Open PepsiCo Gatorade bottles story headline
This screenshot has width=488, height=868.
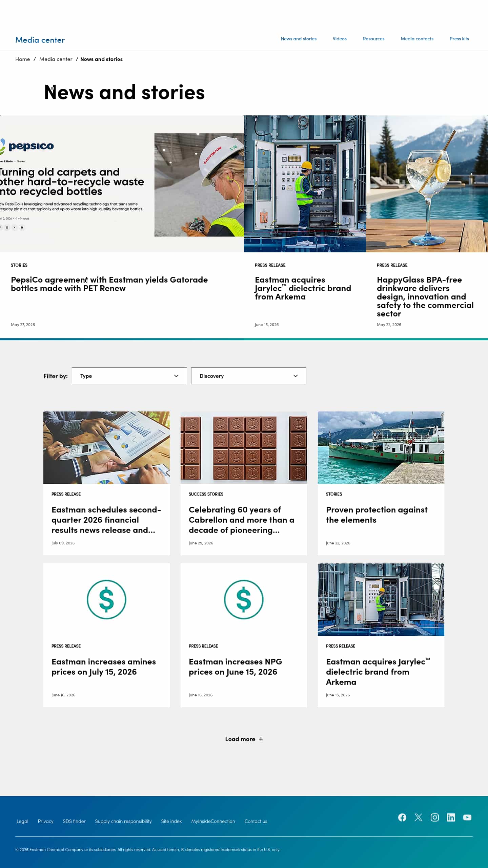pyautogui.click(x=109, y=284)
